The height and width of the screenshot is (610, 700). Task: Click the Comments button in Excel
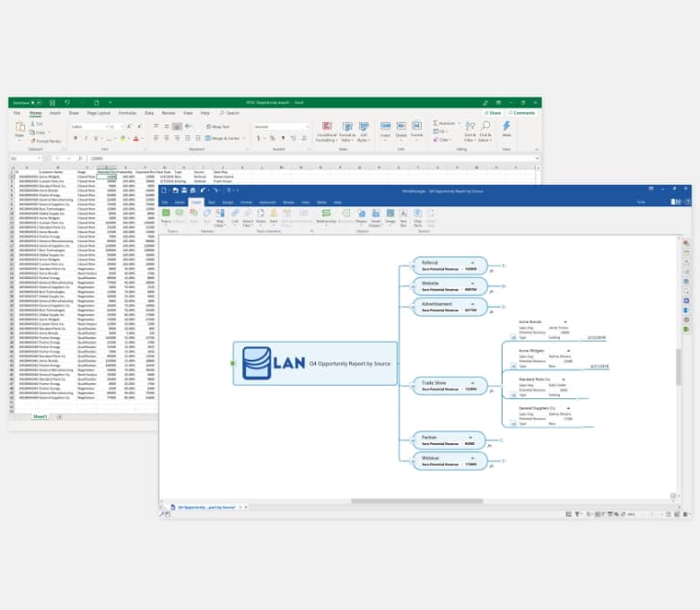click(521, 113)
